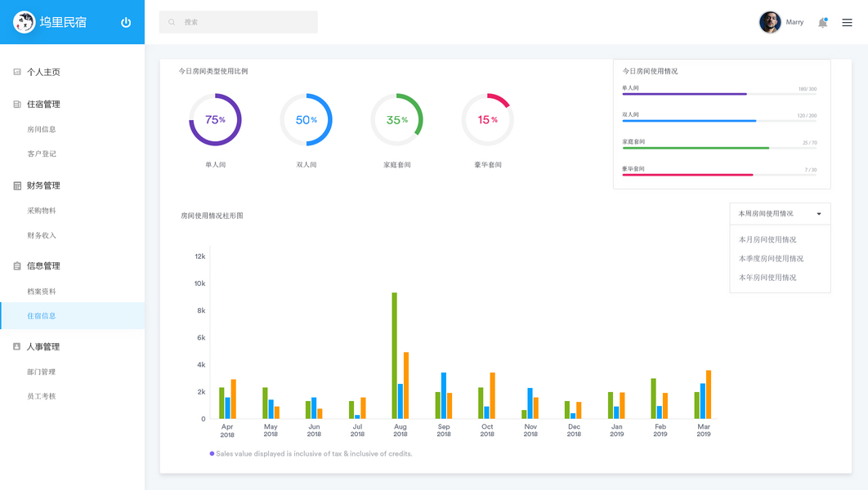
Task: Click the power icon in header
Action: click(126, 22)
